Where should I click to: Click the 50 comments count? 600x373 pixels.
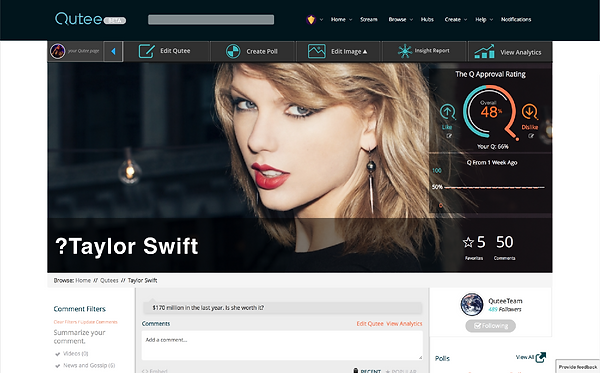[505, 242]
